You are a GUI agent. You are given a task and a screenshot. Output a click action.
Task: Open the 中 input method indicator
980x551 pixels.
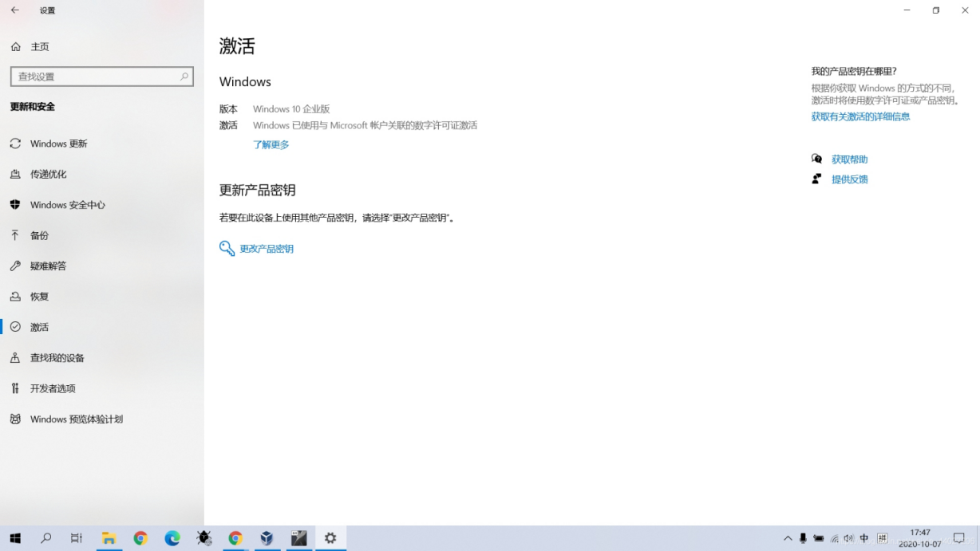pos(864,538)
